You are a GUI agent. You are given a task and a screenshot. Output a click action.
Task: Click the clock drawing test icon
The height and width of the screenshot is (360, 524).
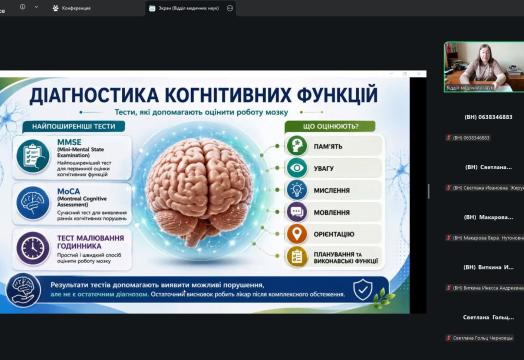click(33, 248)
